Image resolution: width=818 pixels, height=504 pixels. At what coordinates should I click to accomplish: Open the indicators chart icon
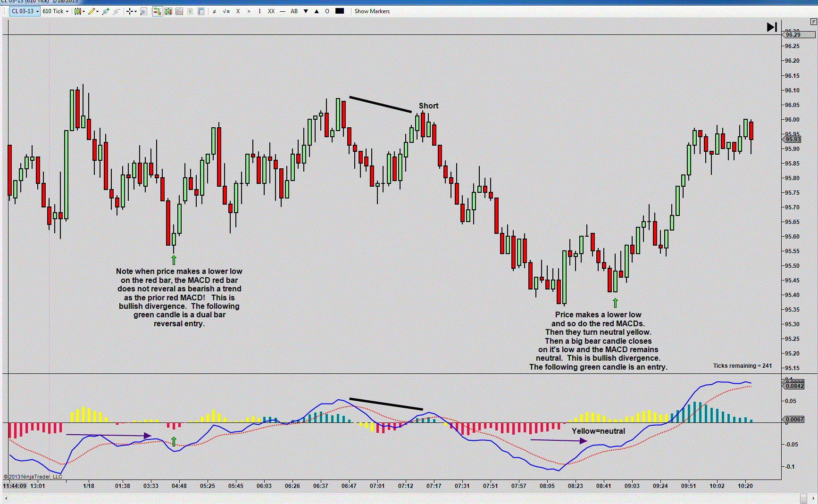coord(179,11)
